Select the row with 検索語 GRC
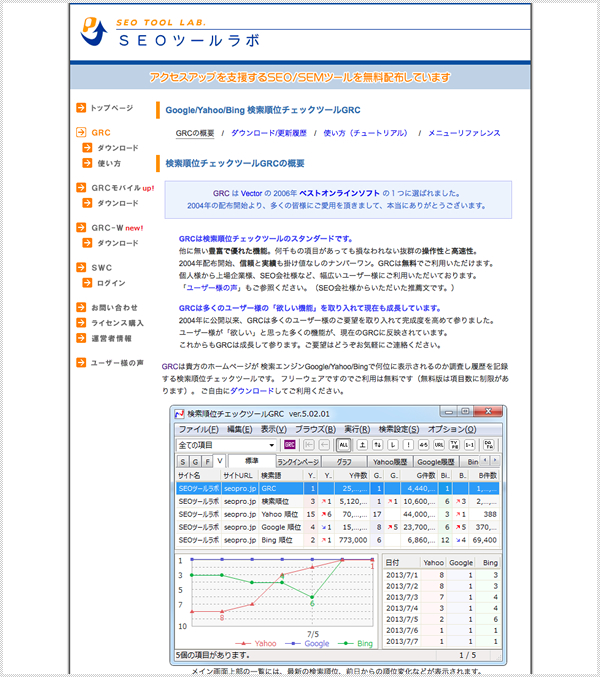This screenshot has height=677, width=600. click(x=338, y=488)
